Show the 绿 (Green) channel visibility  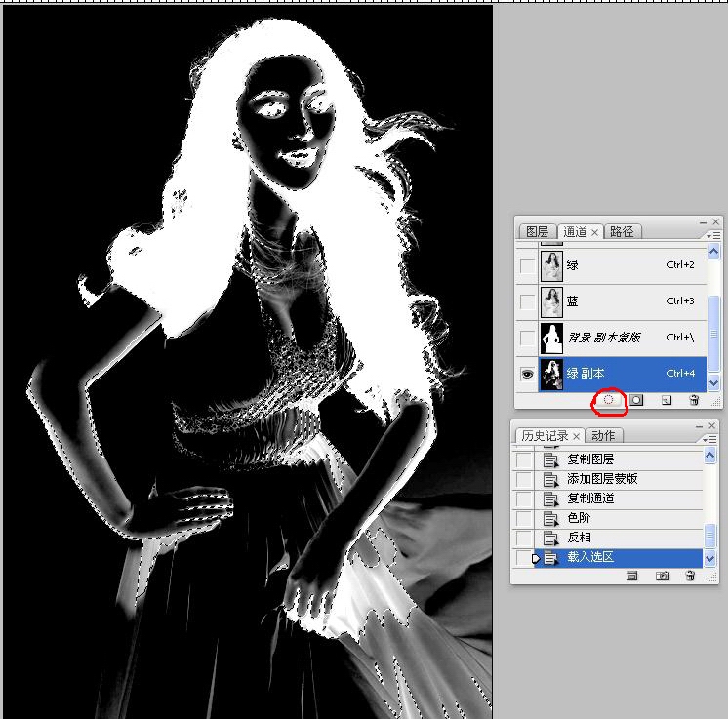(527, 265)
